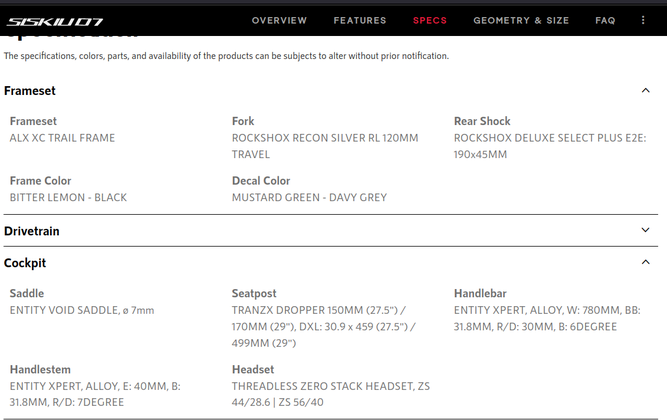
Task: Click the Rear Shock spec value
Action: 549,146
